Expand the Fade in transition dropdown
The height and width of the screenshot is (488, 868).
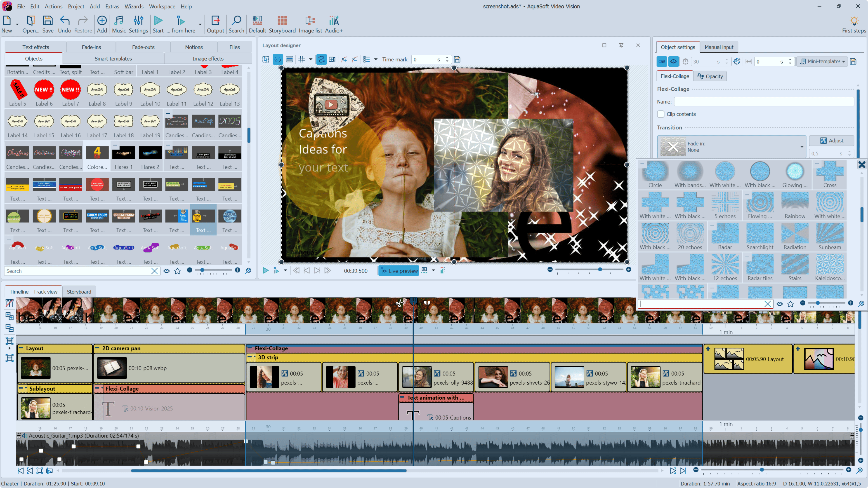point(802,147)
